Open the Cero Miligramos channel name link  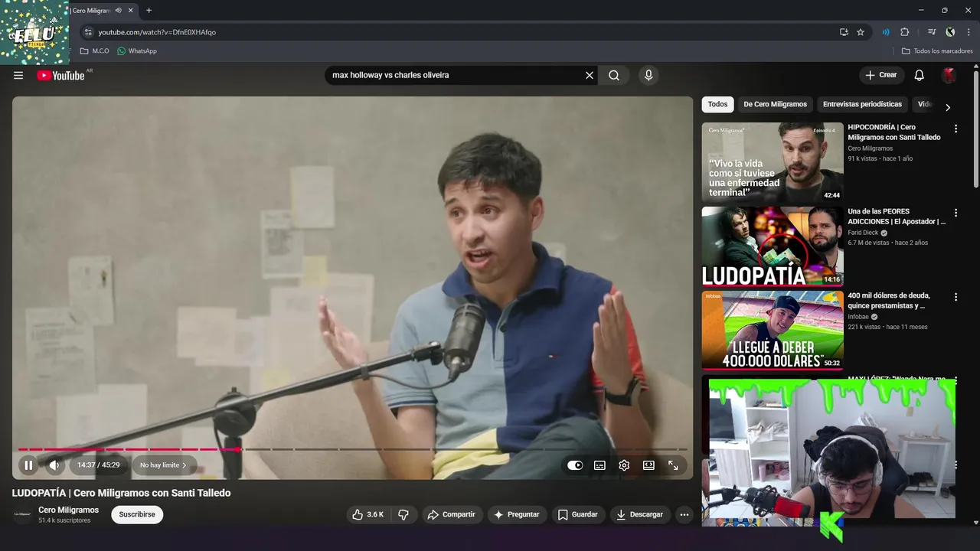coord(68,510)
